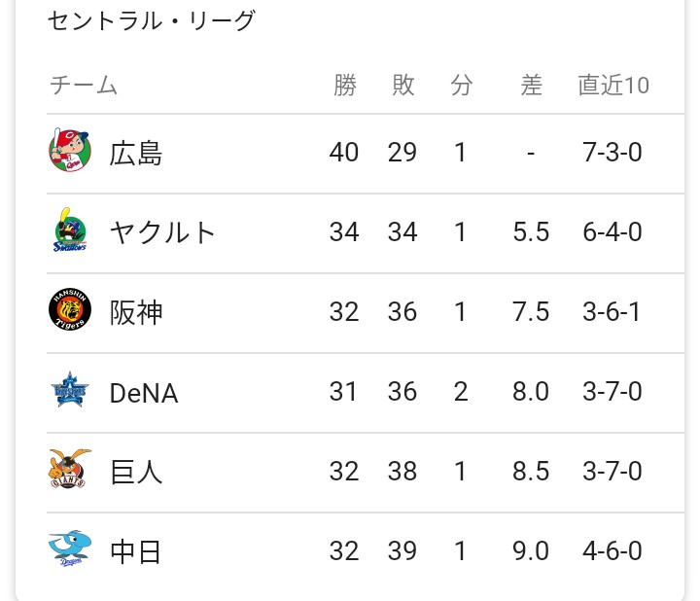
Task: Click the DeNA BayStars star logo
Action: click(x=70, y=389)
